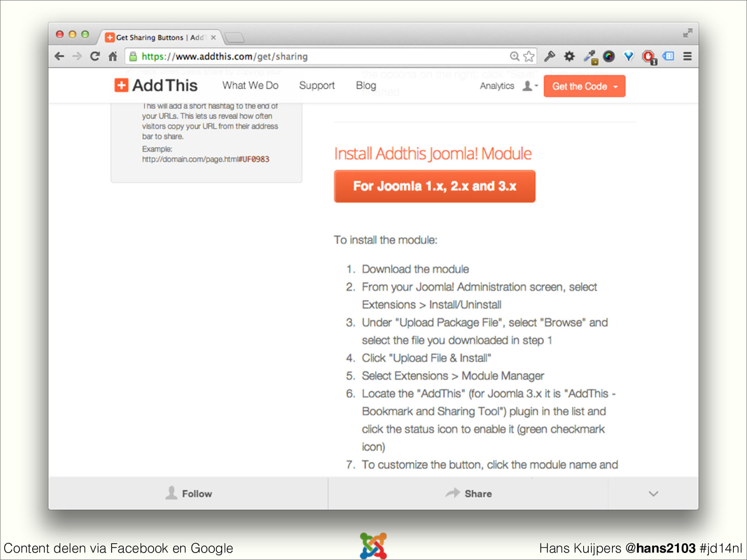This screenshot has height=560, width=747.
Task: Click the blue V extension icon
Action: 629,56
